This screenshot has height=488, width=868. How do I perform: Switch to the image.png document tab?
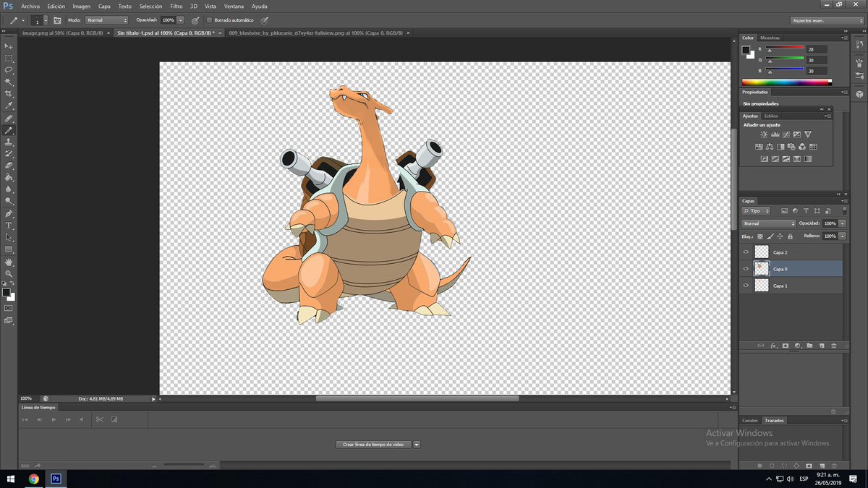pos(61,33)
